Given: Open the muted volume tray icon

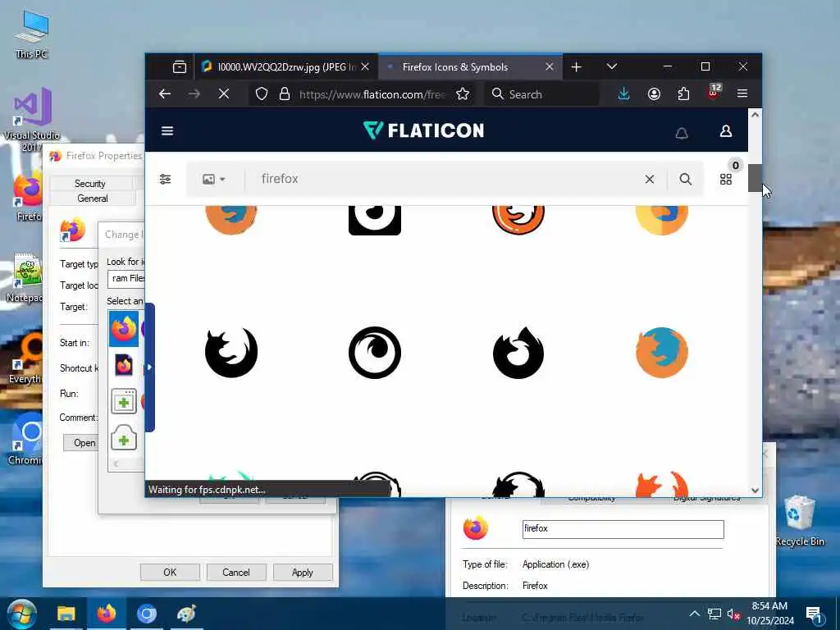Looking at the screenshot, I should tap(733, 614).
